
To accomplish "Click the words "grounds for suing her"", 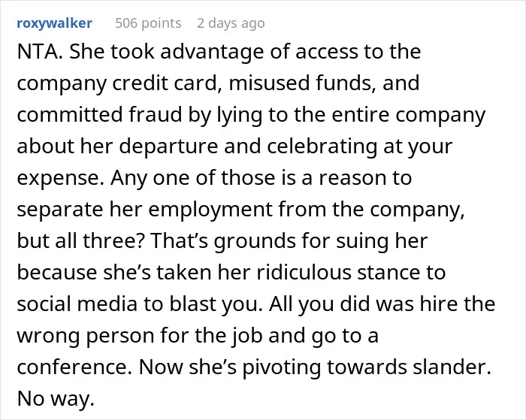I will 321,241.
